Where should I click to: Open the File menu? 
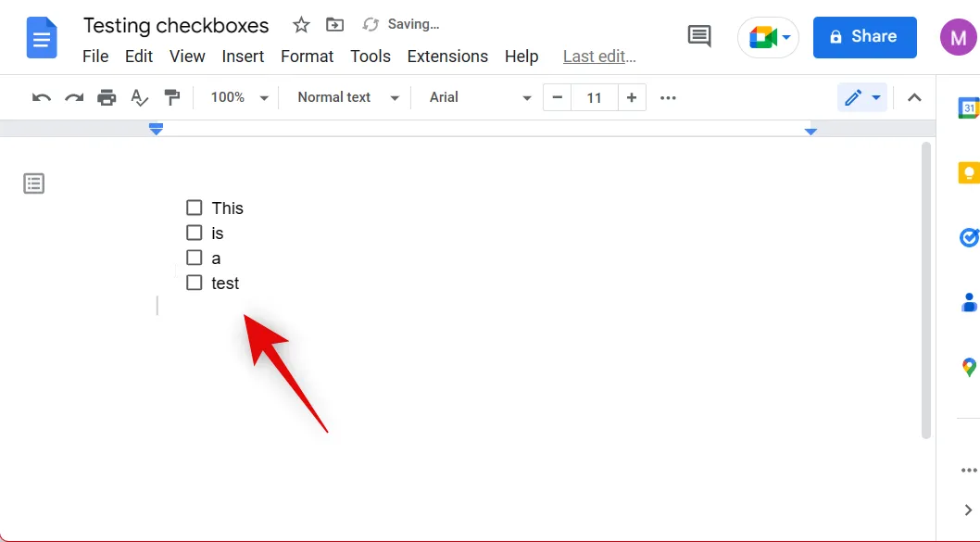coord(95,57)
